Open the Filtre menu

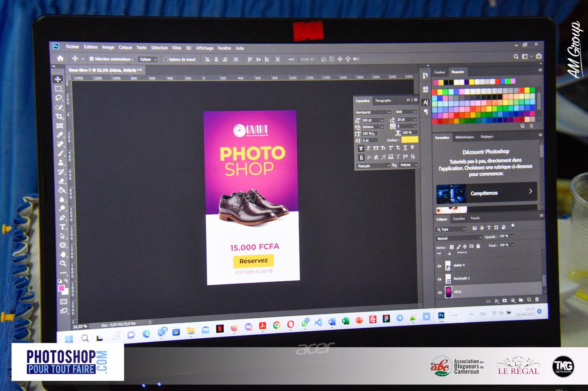coord(176,48)
